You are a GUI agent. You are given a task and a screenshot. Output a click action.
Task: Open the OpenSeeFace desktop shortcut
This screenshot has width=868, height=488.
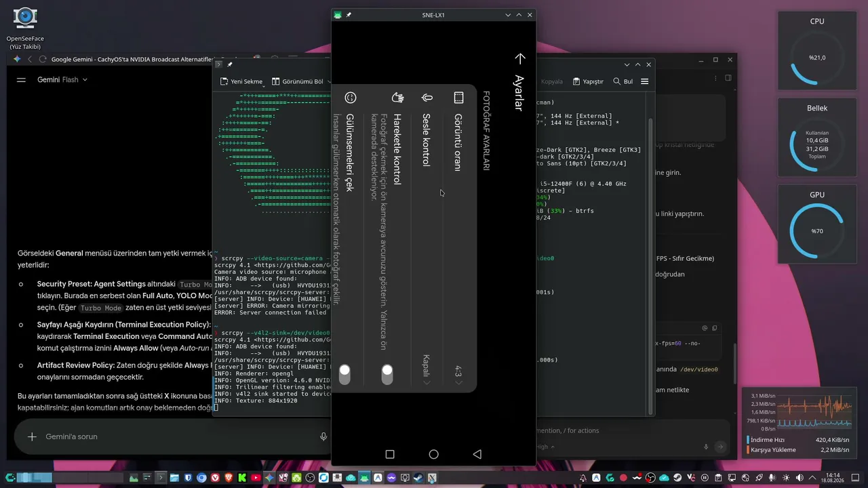[25, 28]
